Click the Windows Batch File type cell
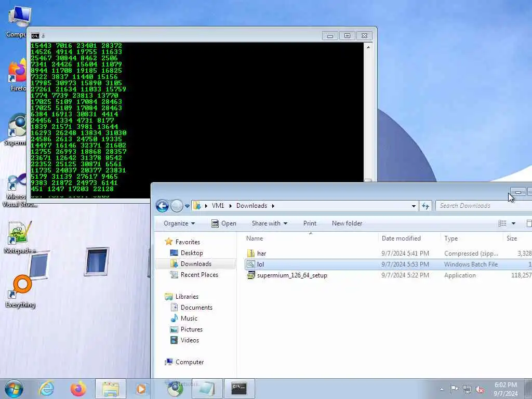532x399 pixels. pos(471,264)
